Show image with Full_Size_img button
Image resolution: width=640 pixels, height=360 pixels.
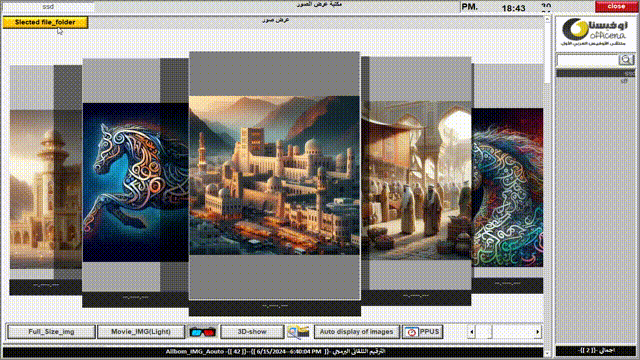51,332
